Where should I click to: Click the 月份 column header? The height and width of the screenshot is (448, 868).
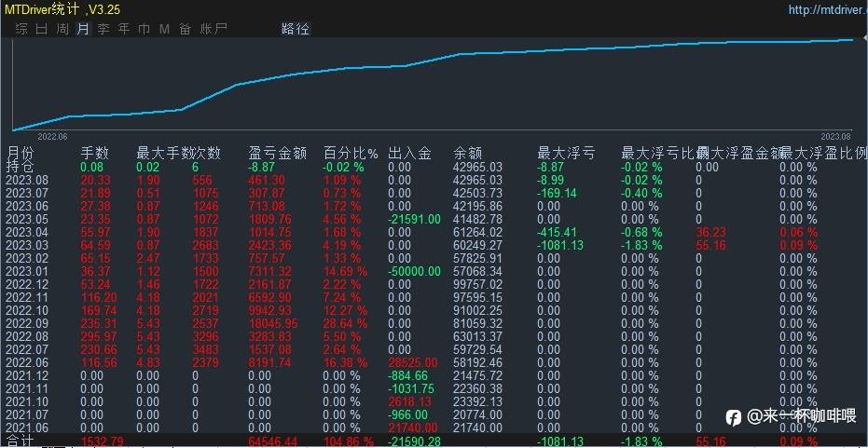[20, 153]
